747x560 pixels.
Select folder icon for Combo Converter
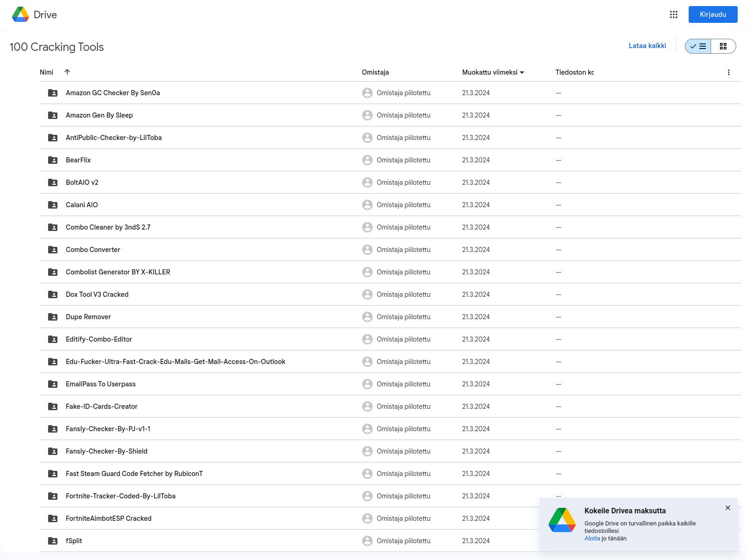click(53, 250)
